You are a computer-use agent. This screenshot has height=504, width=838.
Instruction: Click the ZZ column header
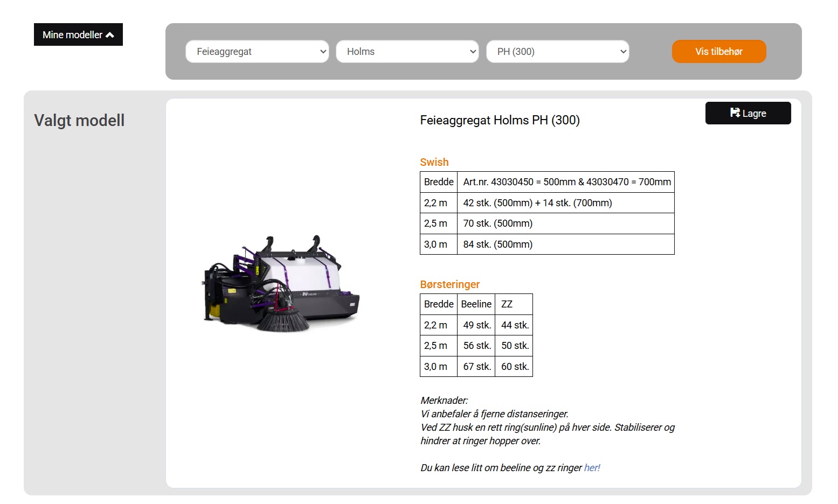[x=514, y=304]
